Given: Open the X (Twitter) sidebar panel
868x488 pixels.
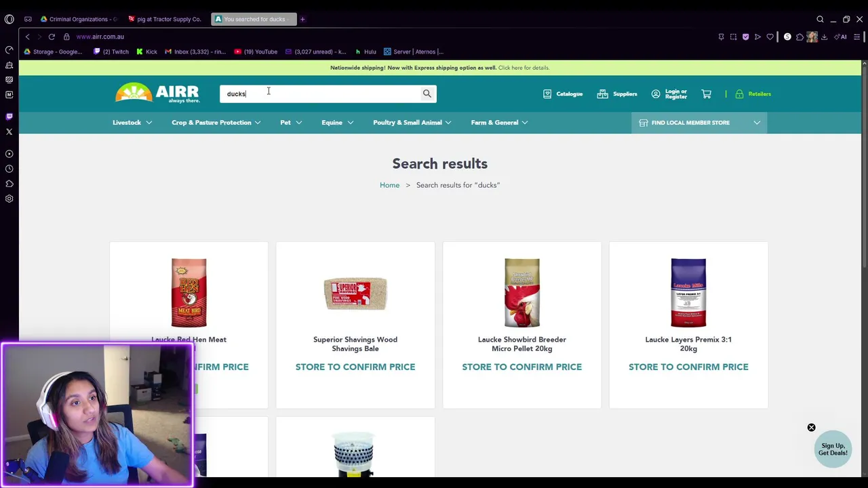Looking at the screenshot, I should point(9,131).
